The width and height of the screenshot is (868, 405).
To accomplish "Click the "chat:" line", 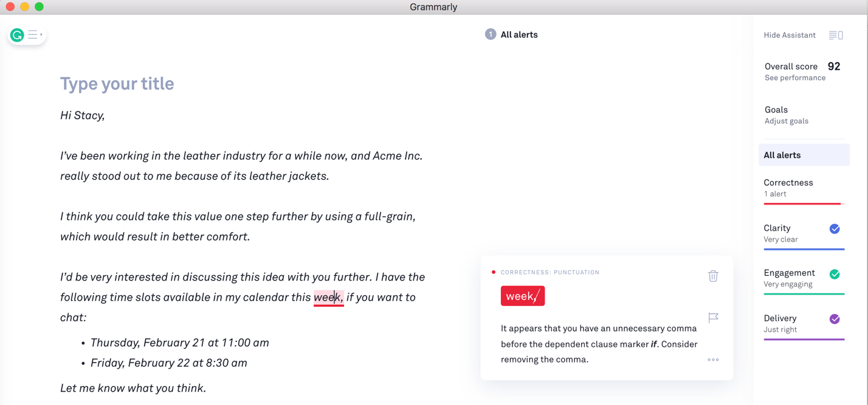I will pos(74,318).
